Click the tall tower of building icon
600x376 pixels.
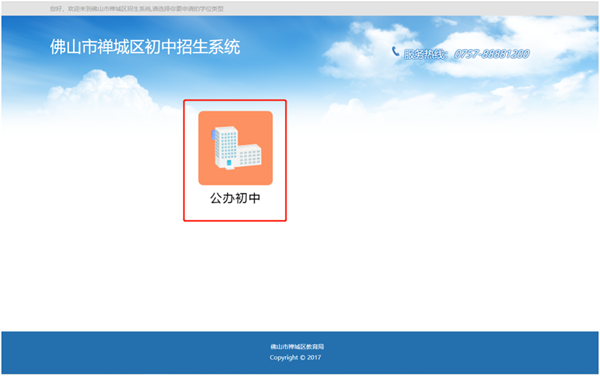tap(226, 147)
